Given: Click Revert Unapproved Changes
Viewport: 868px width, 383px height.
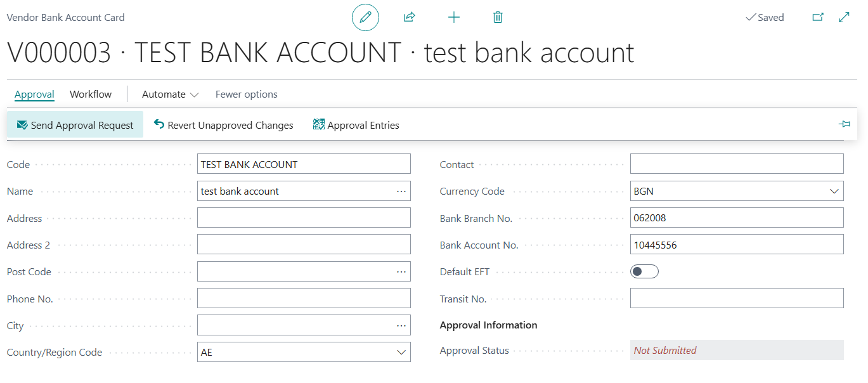Looking at the screenshot, I should pyautogui.click(x=224, y=125).
